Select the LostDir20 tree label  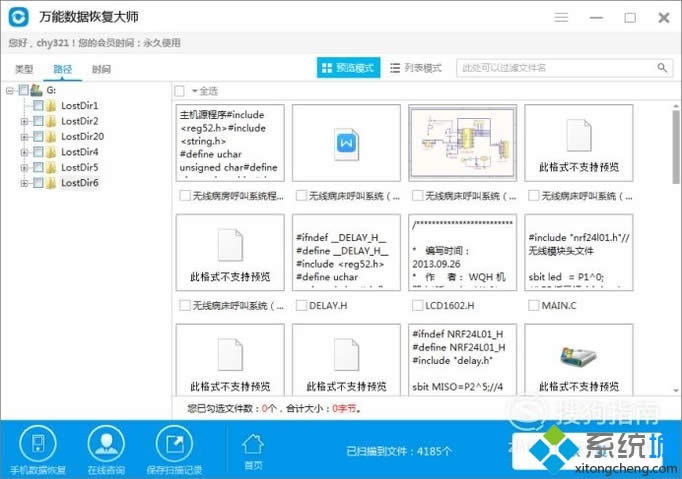click(x=82, y=137)
